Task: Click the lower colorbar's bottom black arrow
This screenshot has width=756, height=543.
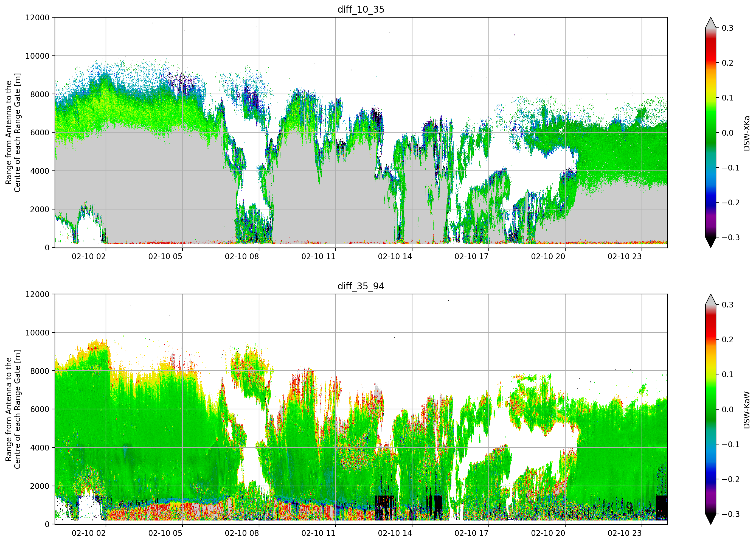Action: [711, 519]
